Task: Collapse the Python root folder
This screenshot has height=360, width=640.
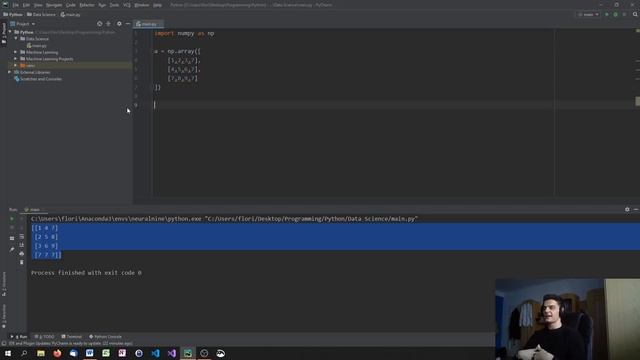Action: tap(10, 32)
